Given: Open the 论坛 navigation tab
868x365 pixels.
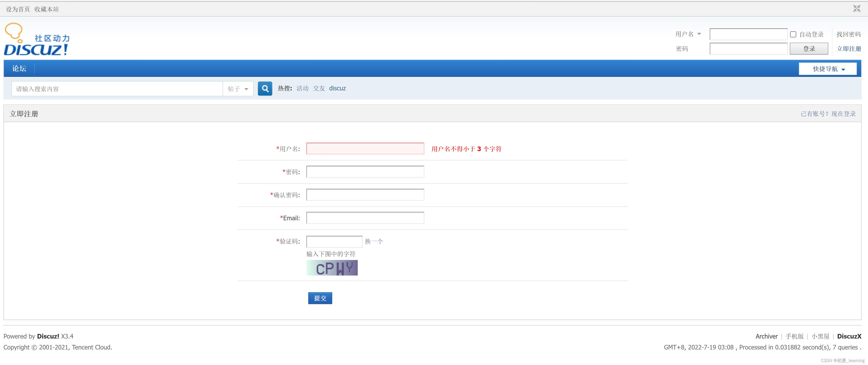Looking at the screenshot, I should [x=19, y=68].
